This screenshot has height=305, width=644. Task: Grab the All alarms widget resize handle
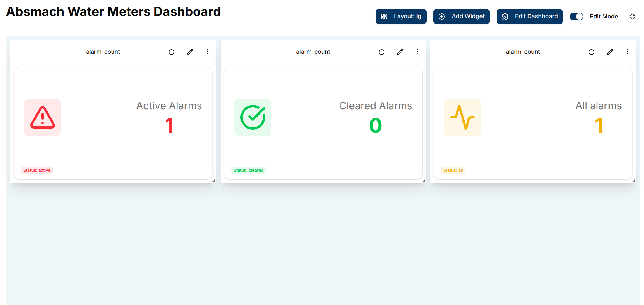634,181
